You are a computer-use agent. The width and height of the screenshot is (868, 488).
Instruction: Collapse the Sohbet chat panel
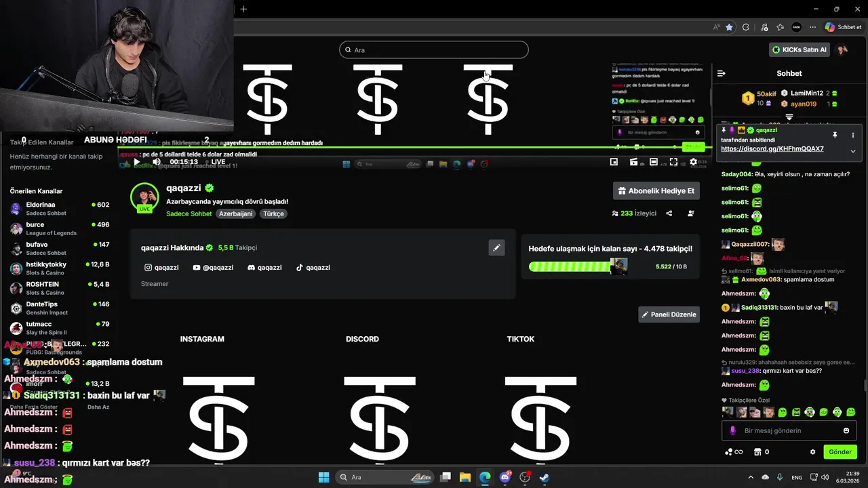pyautogui.click(x=722, y=73)
